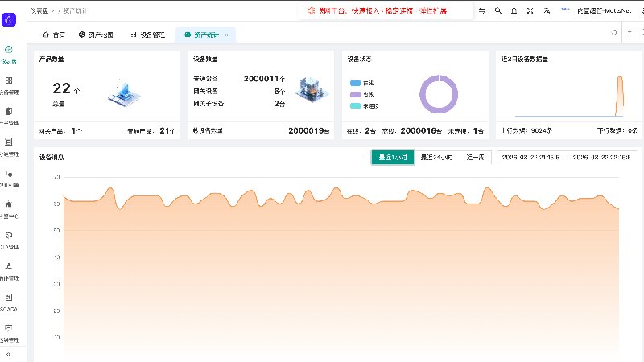Image resolution: width=644 pixels, height=362 pixels.
Task: Refresh the current tab with reload icon
Action: pyautogui.click(x=614, y=32)
